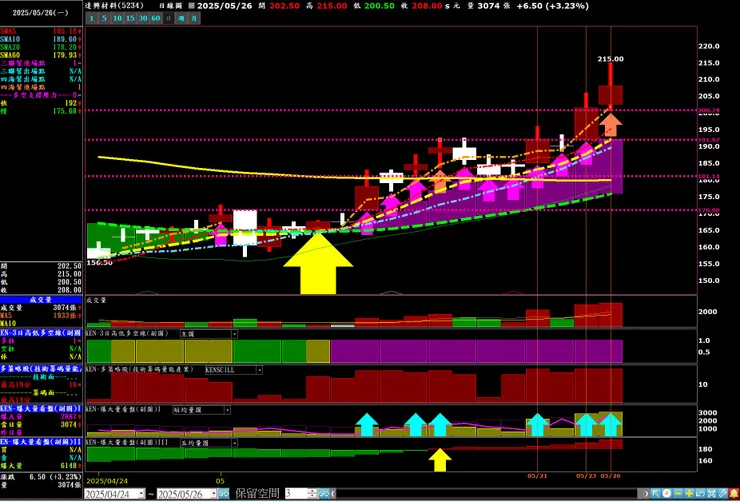Screen dimensions: 740x502
Task: Click the round clock icon in bottom toolbar
Action: [x=667, y=494]
